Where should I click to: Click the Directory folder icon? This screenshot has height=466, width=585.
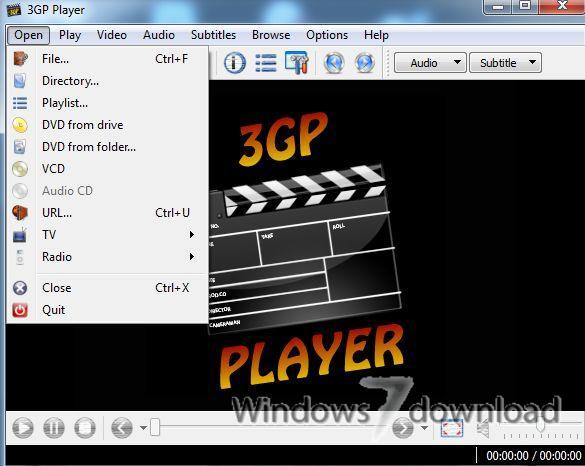[20, 81]
